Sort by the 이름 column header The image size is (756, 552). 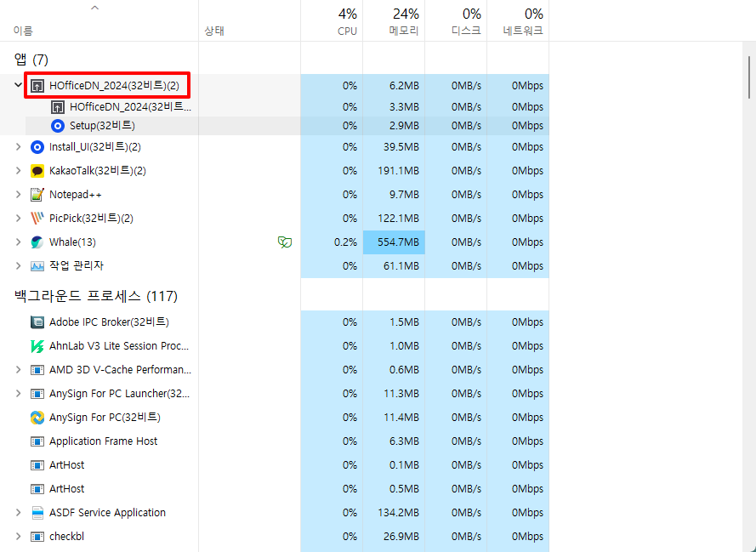(99, 20)
